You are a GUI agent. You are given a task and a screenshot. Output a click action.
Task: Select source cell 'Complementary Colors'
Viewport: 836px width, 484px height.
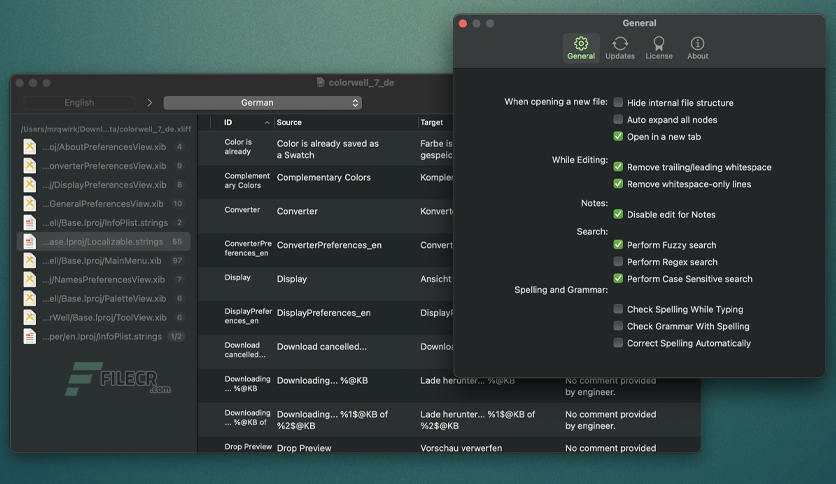[x=324, y=178]
